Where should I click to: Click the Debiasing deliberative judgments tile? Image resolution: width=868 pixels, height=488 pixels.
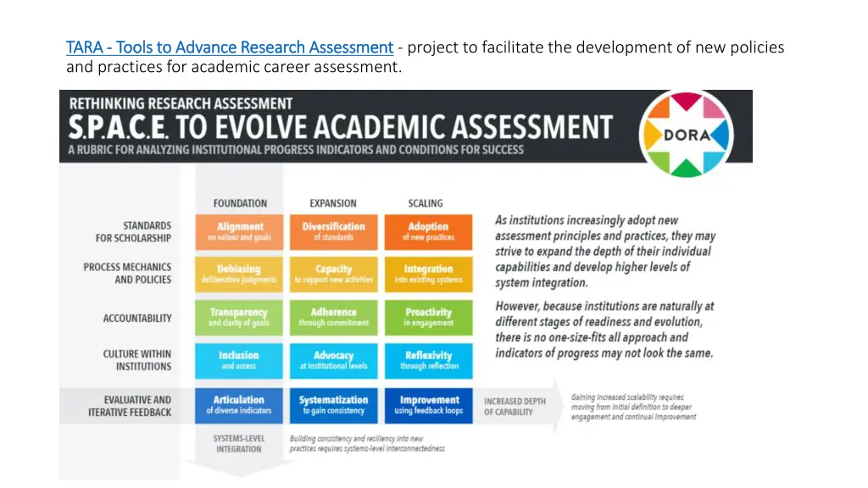(239, 274)
